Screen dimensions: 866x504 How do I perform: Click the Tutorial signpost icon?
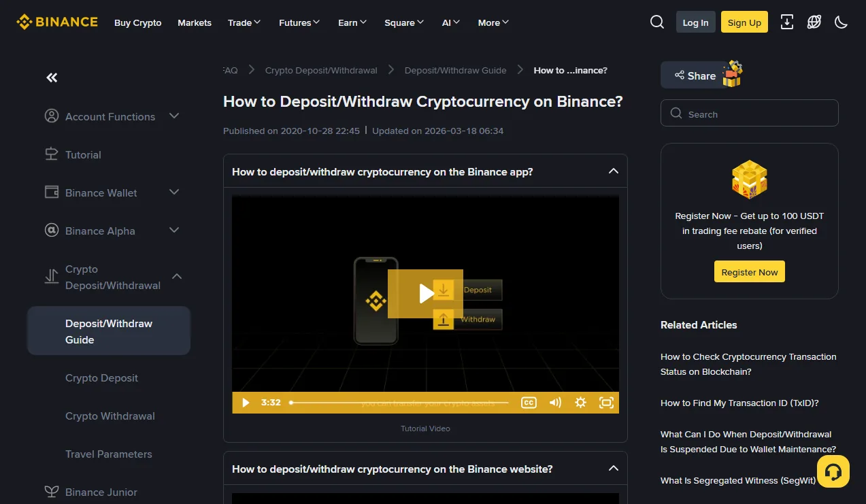[x=52, y=154]
